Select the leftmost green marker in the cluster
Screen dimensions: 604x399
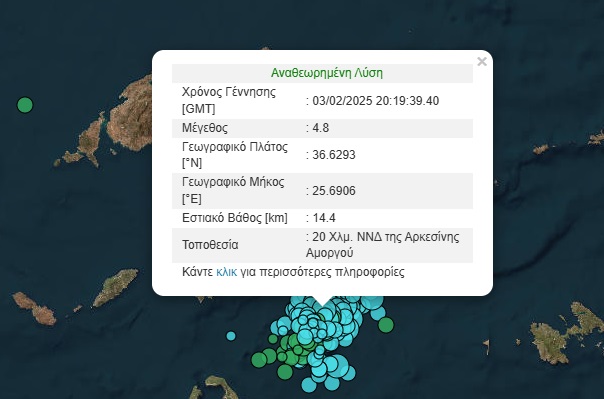(x=259, y=360)
